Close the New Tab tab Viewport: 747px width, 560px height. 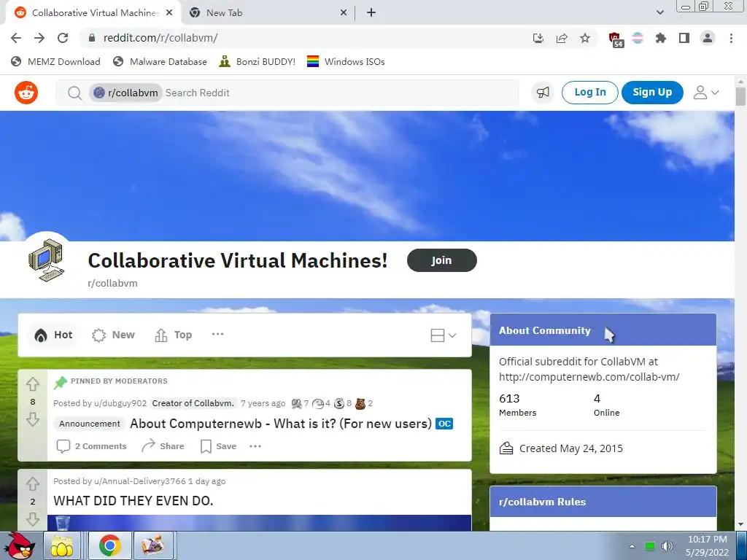tap(344, 13)
